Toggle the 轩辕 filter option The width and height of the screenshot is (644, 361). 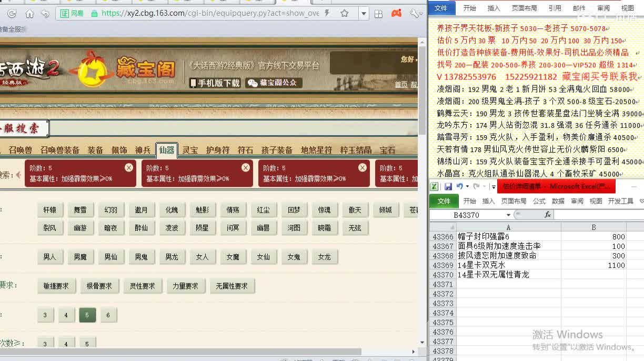(49, 210)
